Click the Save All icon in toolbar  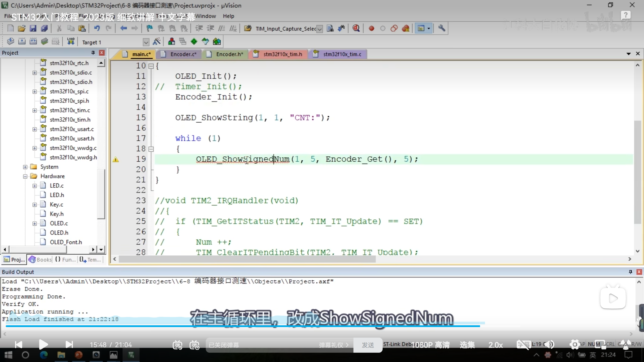coord(45,28)
